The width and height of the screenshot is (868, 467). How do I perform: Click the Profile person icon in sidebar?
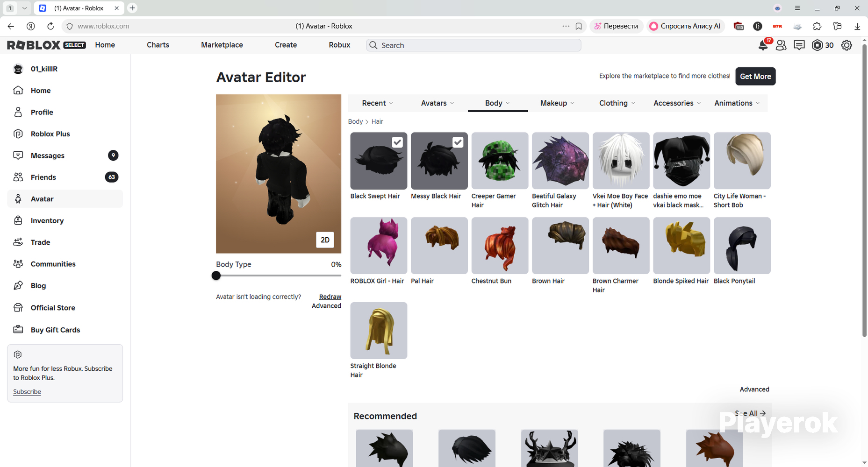click(x=18, y=112)
